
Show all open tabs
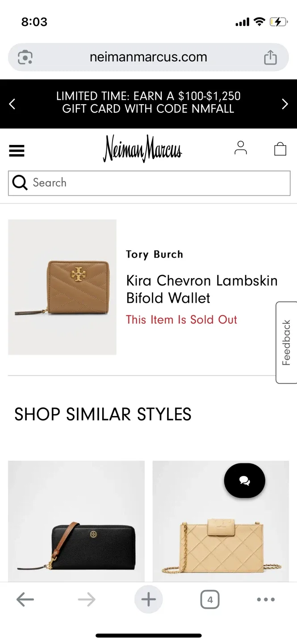210,599
